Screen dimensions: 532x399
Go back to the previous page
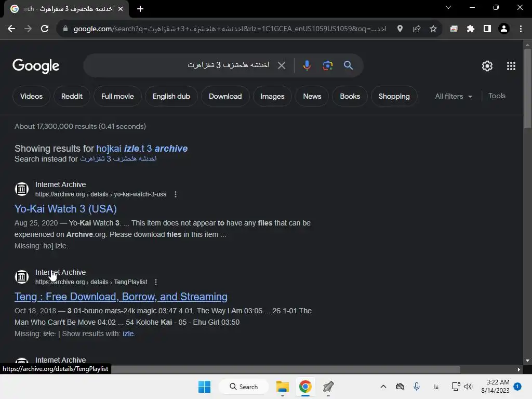[11, 29]
